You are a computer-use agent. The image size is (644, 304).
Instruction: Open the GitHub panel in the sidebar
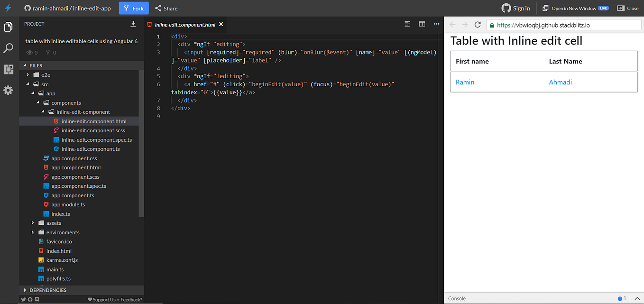(x=8, y=70)
